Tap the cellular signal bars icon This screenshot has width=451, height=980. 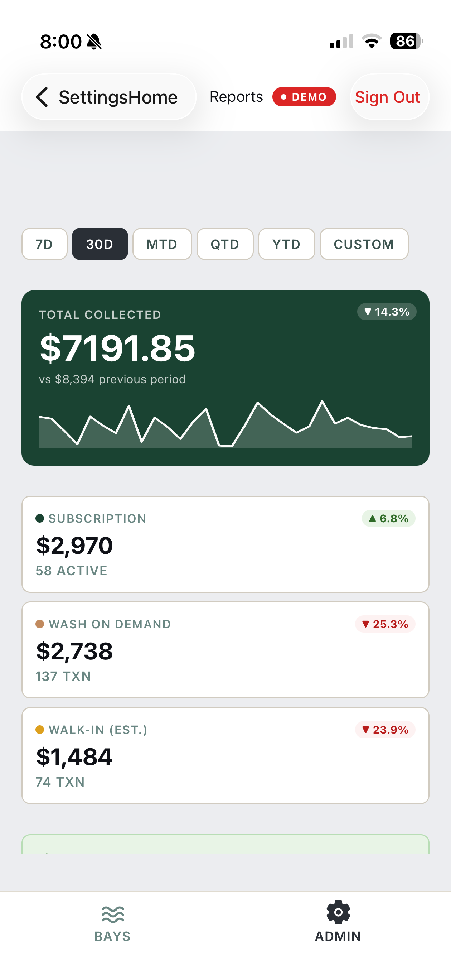pyautogui.click(x=341, y=41)
